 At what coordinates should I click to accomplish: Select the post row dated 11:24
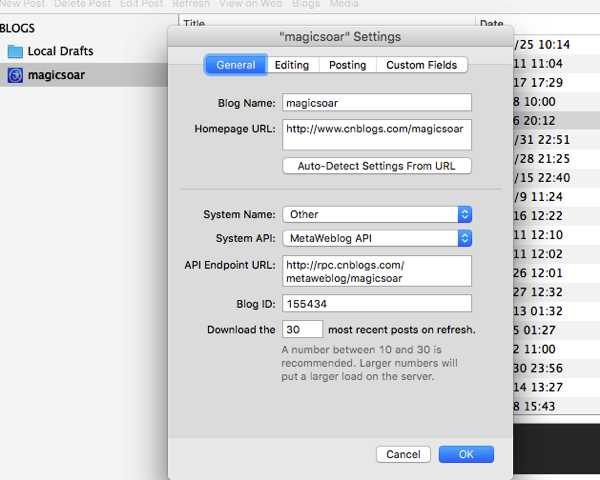(556, 197)
